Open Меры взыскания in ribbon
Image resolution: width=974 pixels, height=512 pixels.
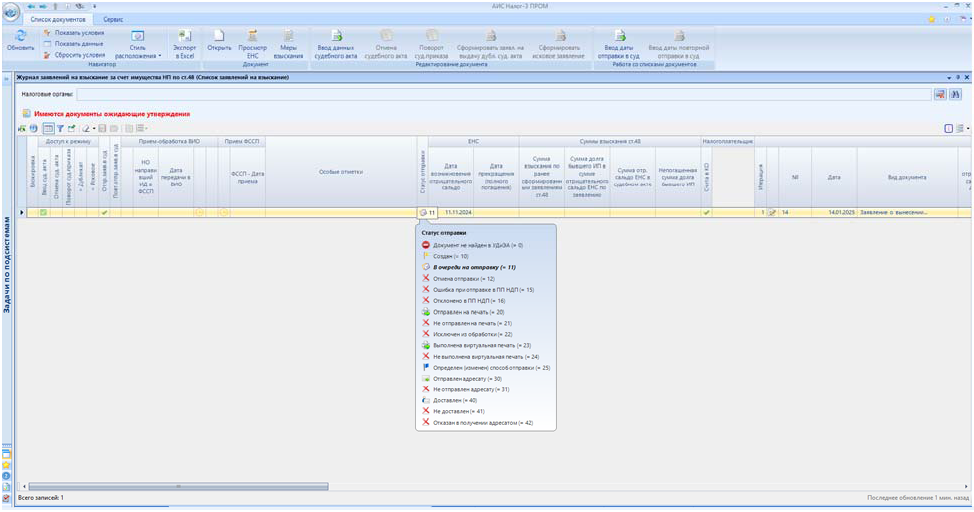click(x=287, y=37)
